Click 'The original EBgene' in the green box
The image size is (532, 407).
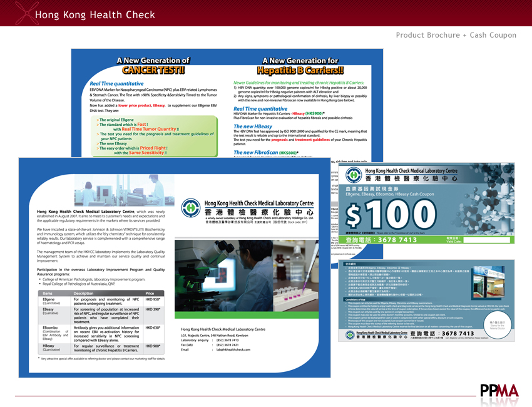point(116,120)
